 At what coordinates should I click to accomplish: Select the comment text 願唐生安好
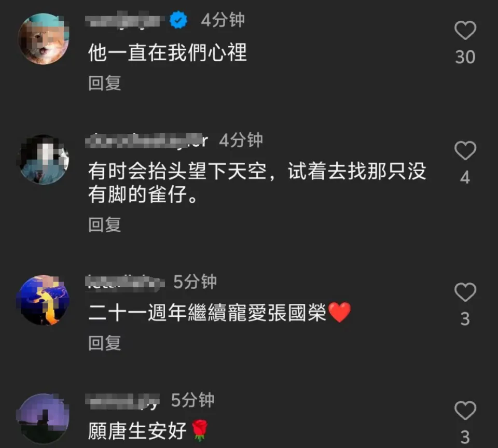click(137, 431)
